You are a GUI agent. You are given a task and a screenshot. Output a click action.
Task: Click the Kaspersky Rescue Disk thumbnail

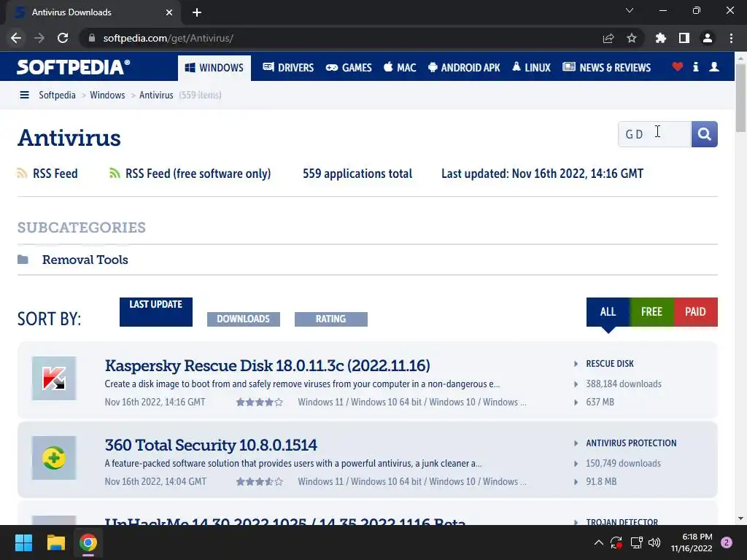click(54, 378)
